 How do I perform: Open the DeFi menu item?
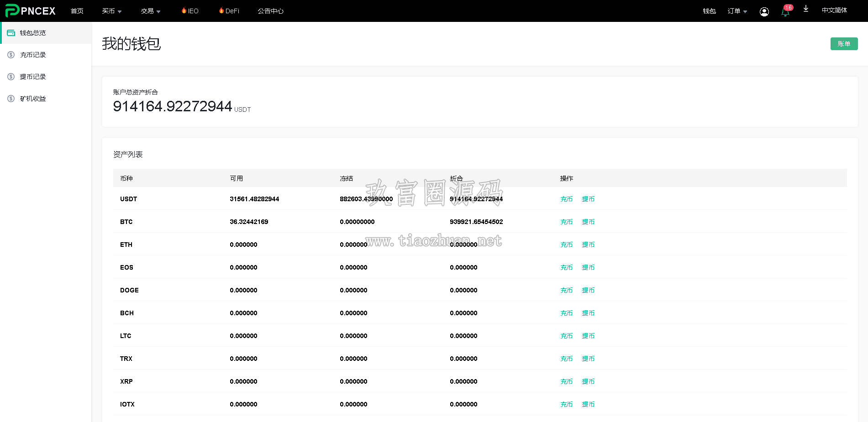pos(229,11)
